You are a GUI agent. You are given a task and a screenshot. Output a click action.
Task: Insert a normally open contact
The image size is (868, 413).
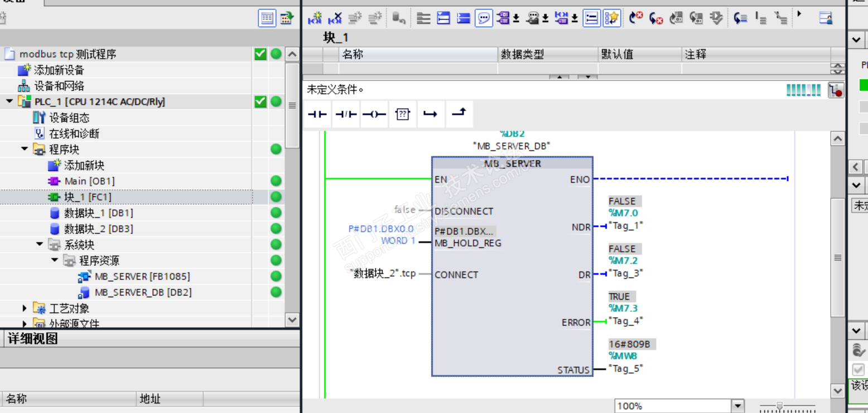(x=317, y=114)
